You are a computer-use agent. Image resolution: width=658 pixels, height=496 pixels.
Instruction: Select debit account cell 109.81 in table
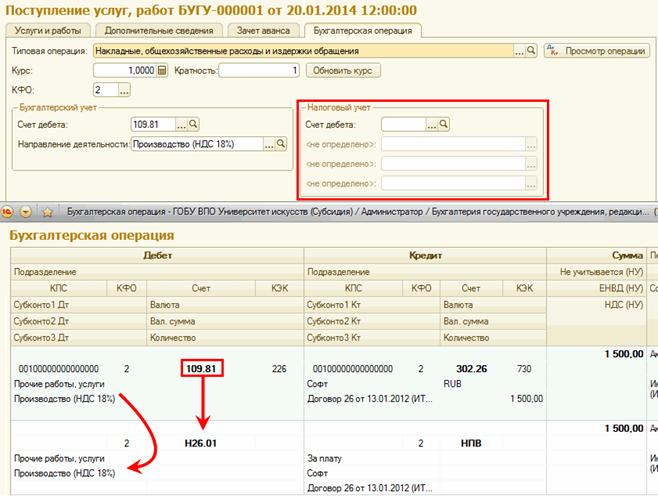click(x=201, y=369)
